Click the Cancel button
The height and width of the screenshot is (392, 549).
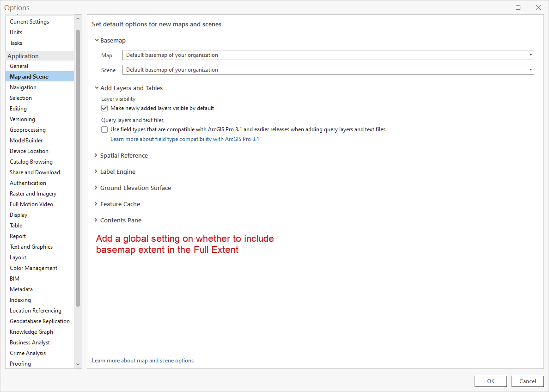coord(528,381)
